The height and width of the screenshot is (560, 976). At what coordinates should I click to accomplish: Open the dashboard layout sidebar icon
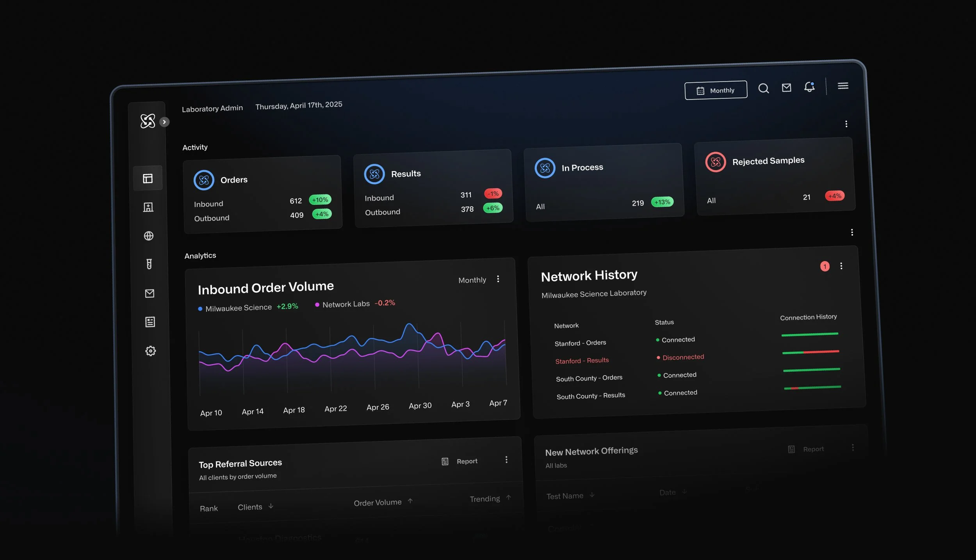pos(148,178)
